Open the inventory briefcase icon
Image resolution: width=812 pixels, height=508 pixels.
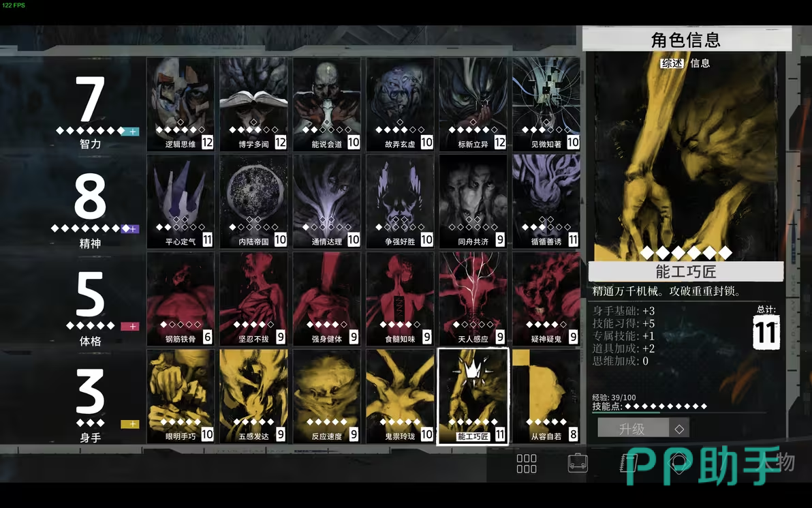tap(578, 464)
